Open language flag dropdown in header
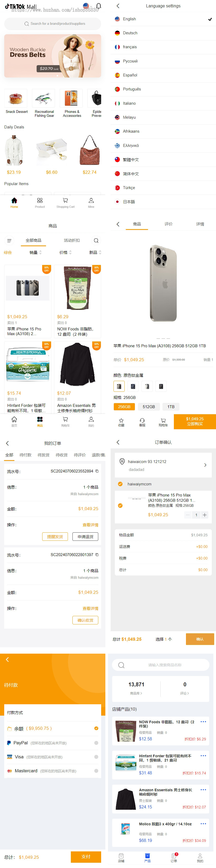 point(87,6)
